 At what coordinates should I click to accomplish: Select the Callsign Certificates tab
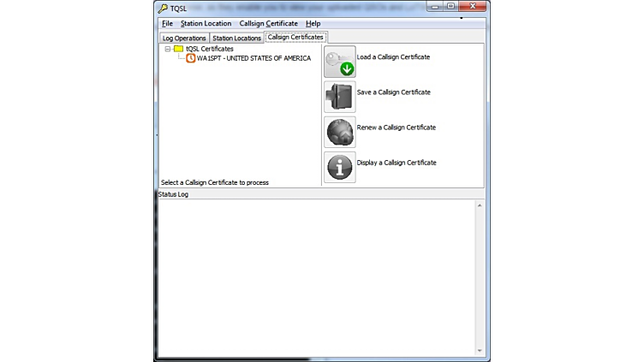[x=295, y=37]
